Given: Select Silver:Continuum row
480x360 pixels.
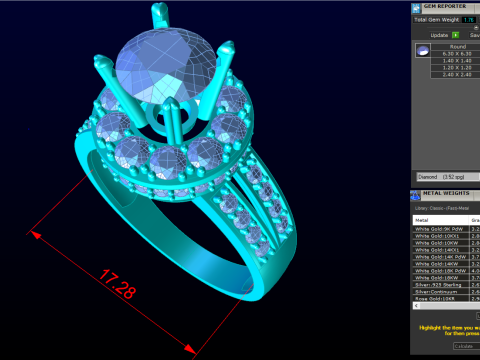Looking at the screenshot, I should click(x=447, y=292).
